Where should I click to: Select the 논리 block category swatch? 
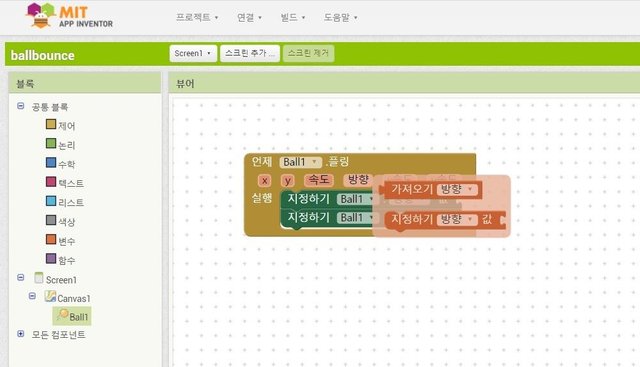[51, 143]
